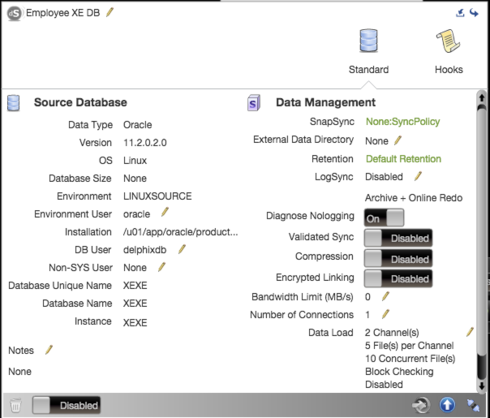This screenshot has width=490, height=418.
Task: Click the Employee XE DB title
Action: tap(63, 13)
